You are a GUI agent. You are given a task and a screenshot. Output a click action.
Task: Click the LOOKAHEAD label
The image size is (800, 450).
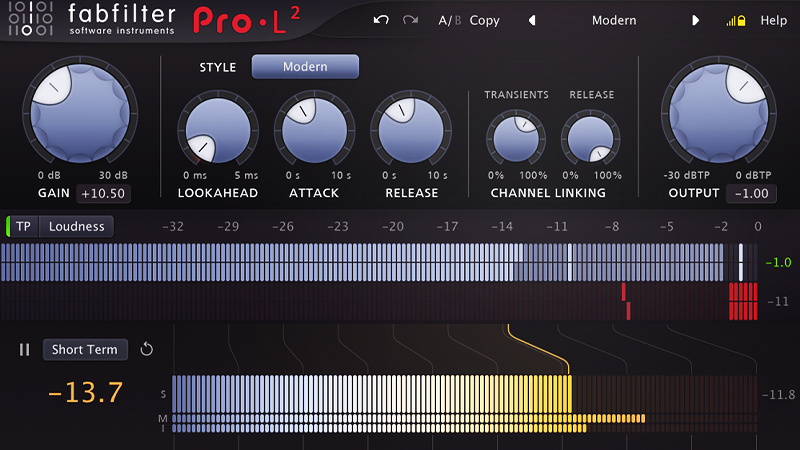click(218, 193)
